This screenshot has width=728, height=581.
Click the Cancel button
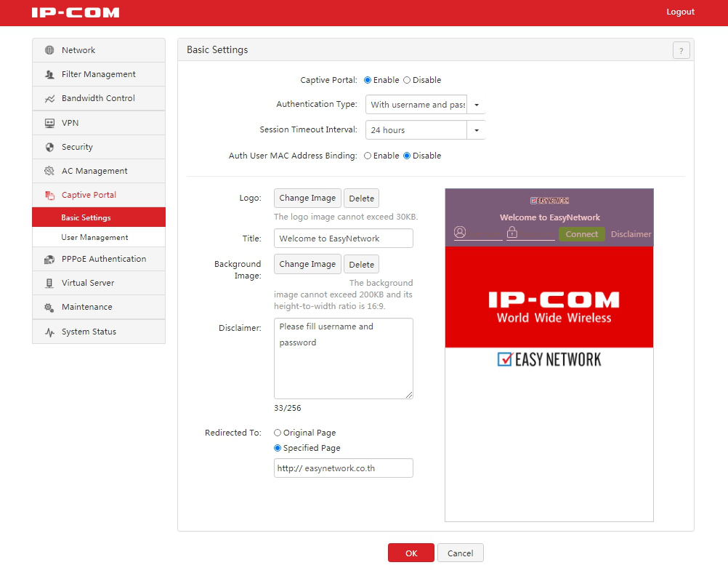point(460,553)
